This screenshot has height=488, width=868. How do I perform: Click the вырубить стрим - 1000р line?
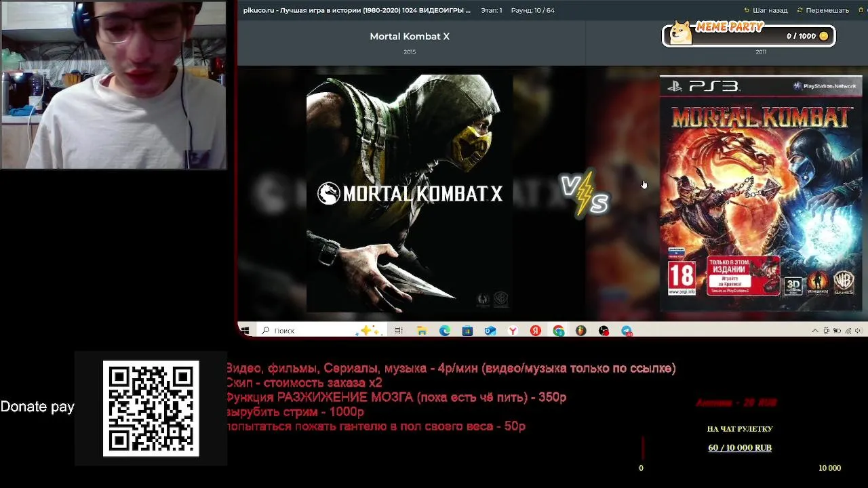pos(295,411)
